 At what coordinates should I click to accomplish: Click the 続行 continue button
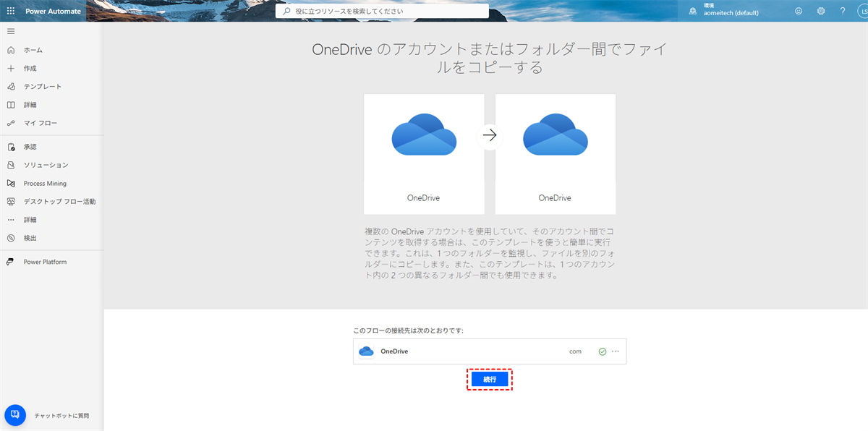[489, 379]
